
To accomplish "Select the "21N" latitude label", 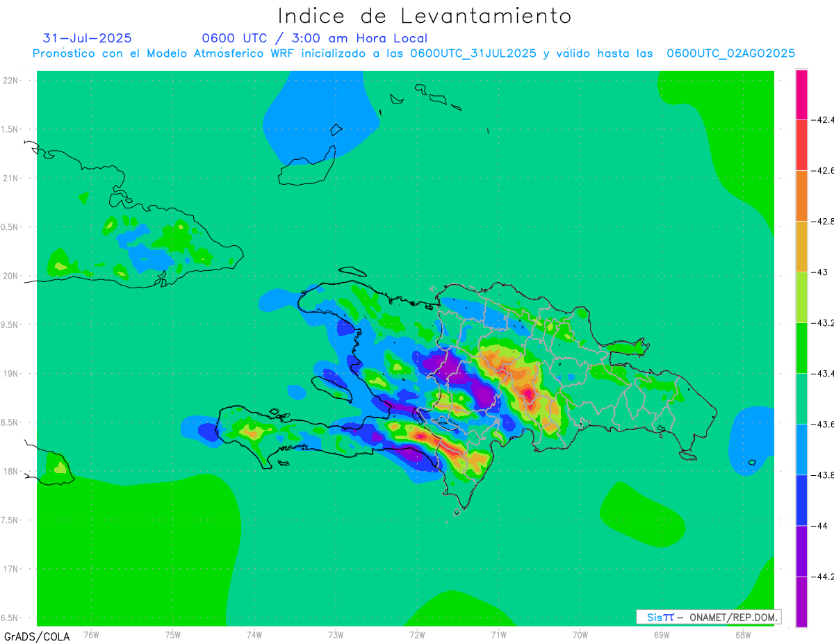I will [10, 179].
